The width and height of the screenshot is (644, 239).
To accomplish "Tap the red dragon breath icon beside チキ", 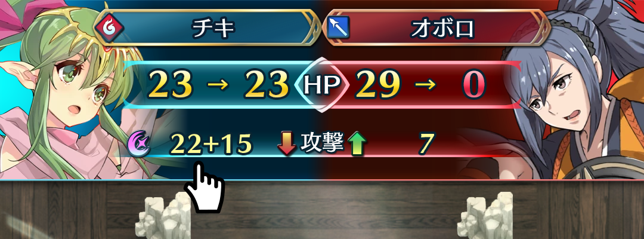I will [109, 27].
